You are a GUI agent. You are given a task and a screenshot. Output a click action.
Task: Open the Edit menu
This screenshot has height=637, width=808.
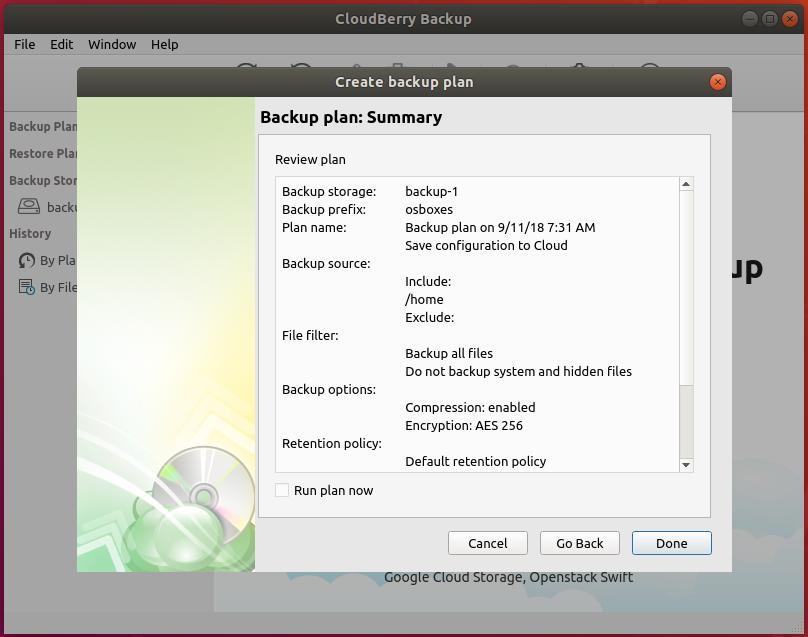(x=61, y=45)
